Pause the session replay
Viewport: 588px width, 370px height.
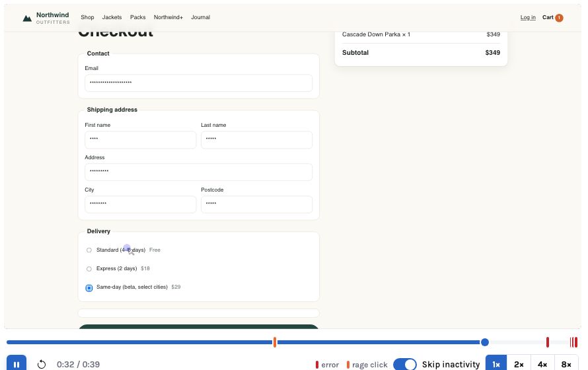(x=17, y=364)
